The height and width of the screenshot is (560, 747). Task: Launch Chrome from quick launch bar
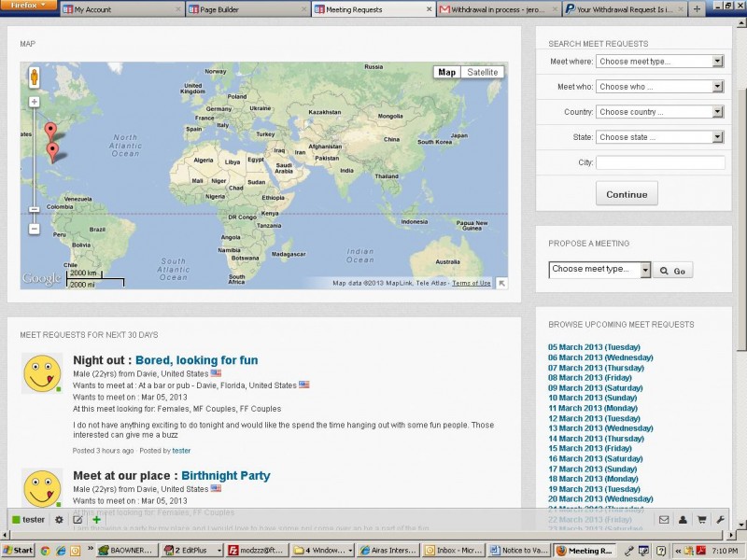tap(45, 551)
